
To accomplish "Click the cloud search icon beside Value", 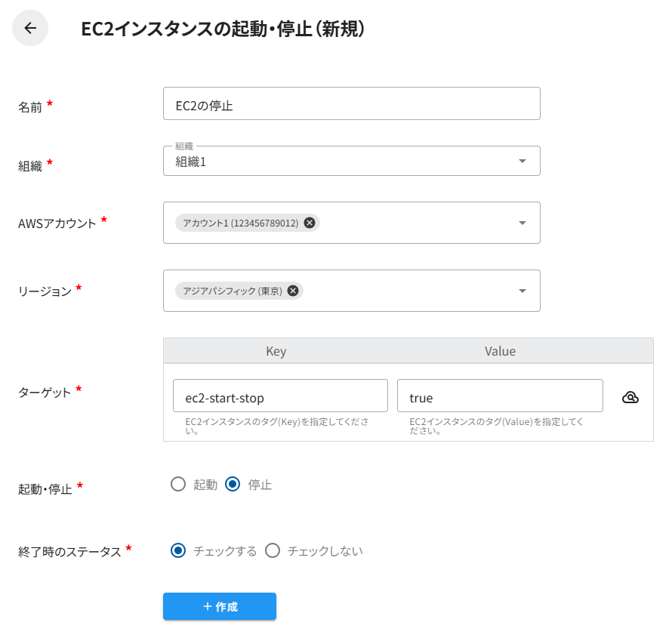I will pos(630,397).
